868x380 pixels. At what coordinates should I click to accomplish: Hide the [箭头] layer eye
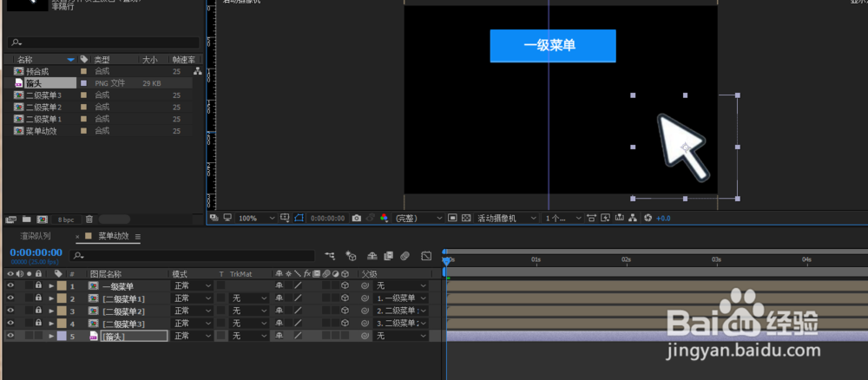(x=10, y=335)
